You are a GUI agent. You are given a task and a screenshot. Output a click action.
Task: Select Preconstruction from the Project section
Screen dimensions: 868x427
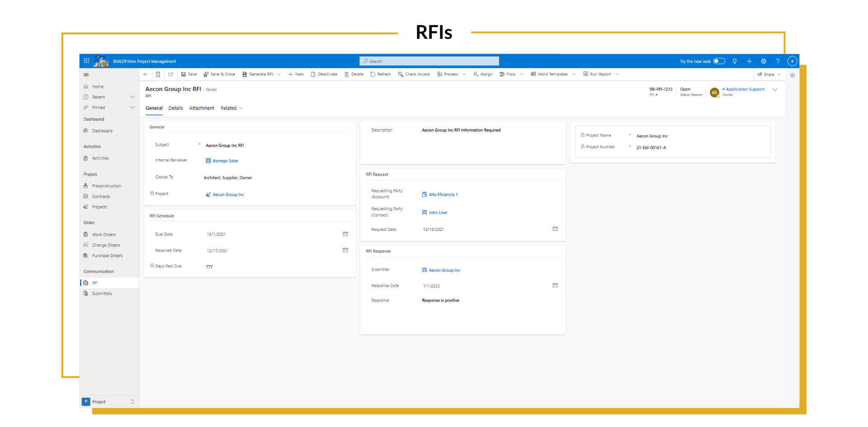[106, 185]
